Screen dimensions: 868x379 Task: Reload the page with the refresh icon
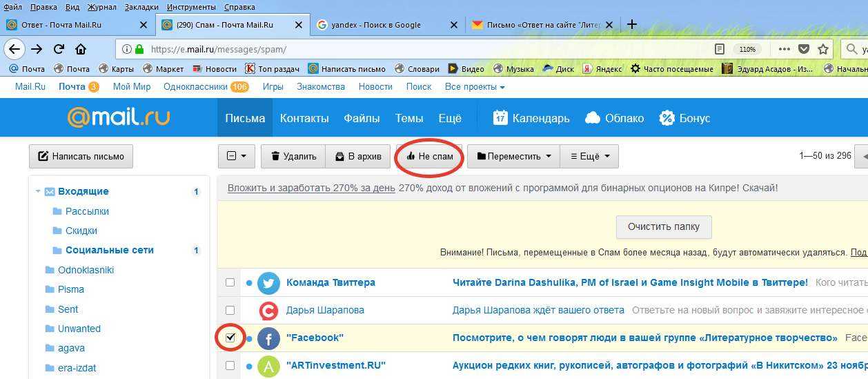point(59,49)
